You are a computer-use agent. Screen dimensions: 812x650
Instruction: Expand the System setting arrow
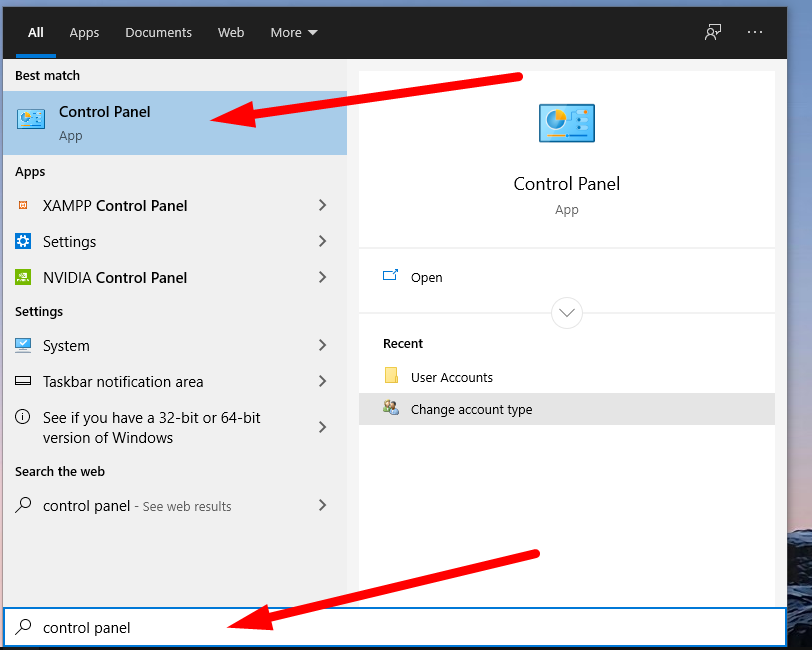(323, 345)
